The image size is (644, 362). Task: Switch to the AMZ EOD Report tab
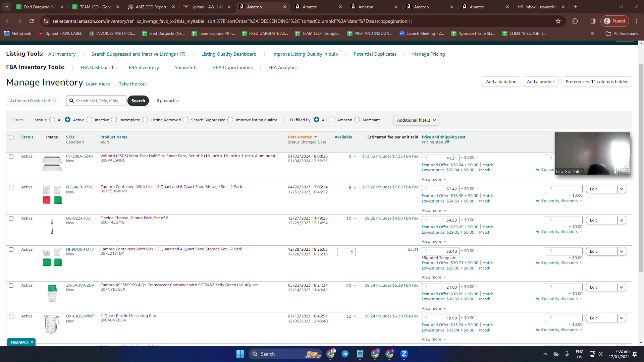point(151,7)
